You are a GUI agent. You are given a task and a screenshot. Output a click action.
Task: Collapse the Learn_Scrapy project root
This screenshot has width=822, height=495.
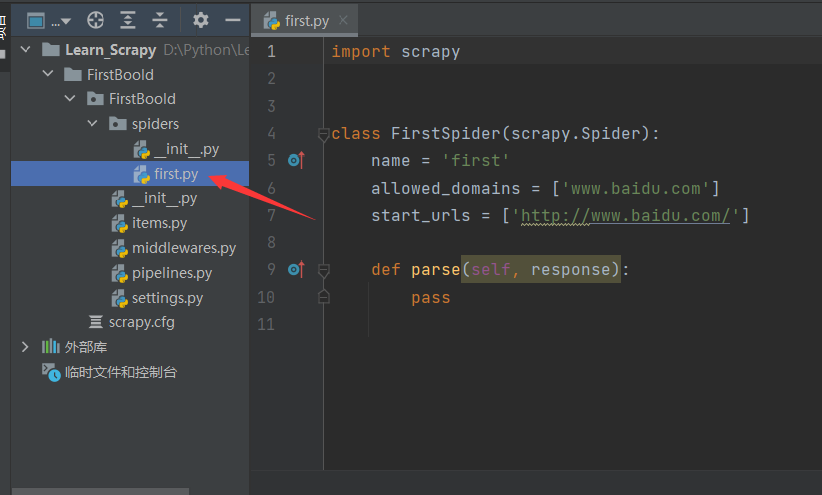25,50
